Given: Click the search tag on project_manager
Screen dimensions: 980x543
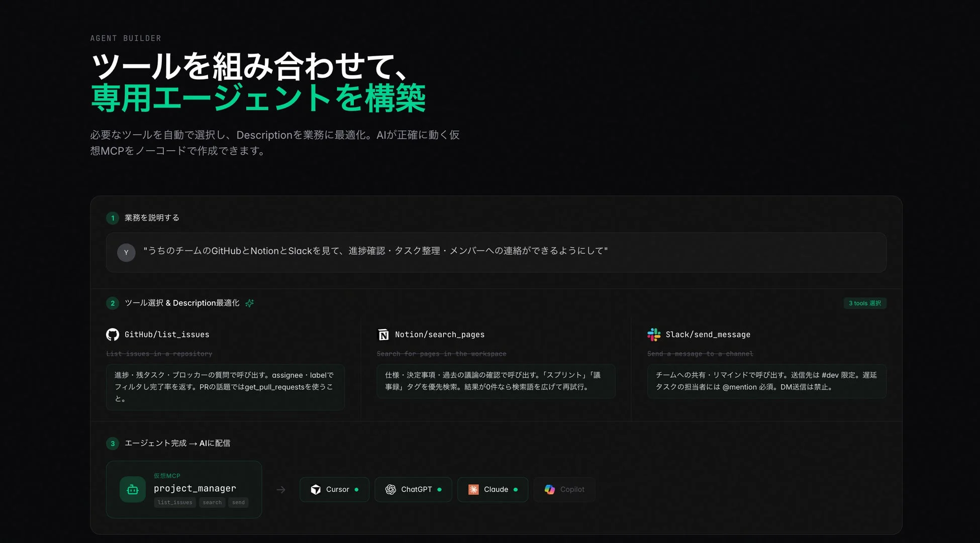Looking at the screenshot, I should point(212,502).
